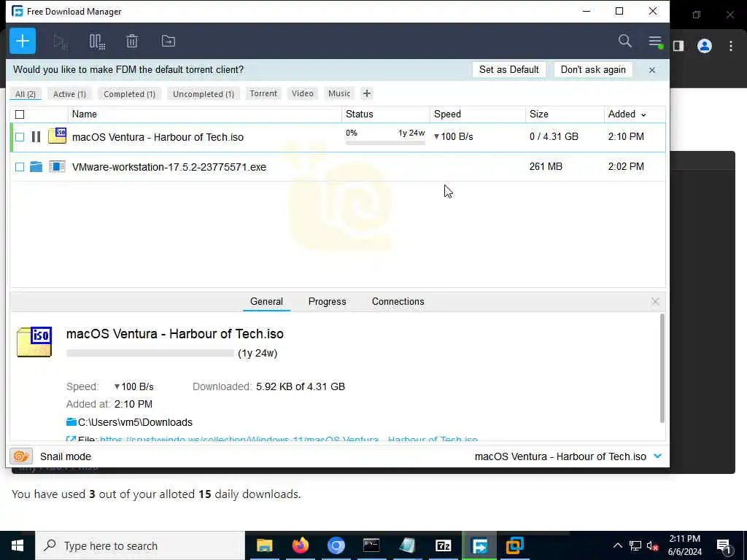Open the search magnifier in FDM toolbar
This screenshot has width=747, height=560.
tap(624, 41)
